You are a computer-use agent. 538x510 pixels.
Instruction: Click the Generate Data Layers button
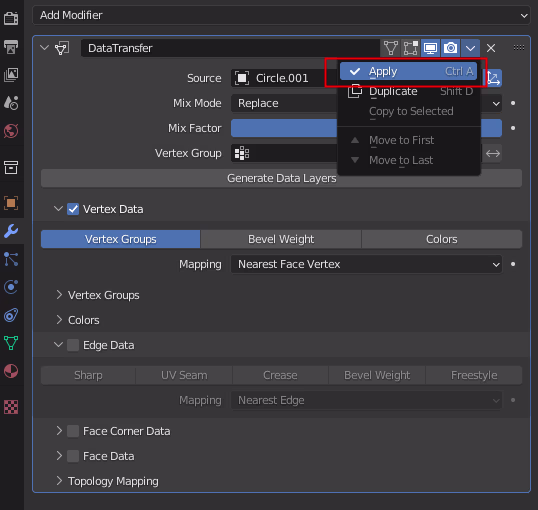tap(281, 178)
